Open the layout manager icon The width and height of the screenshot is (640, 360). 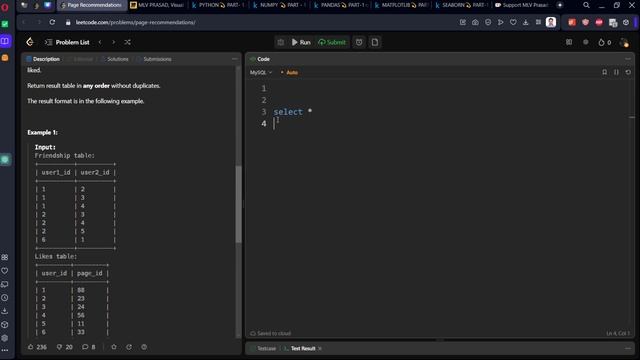(x=569, y=42)
